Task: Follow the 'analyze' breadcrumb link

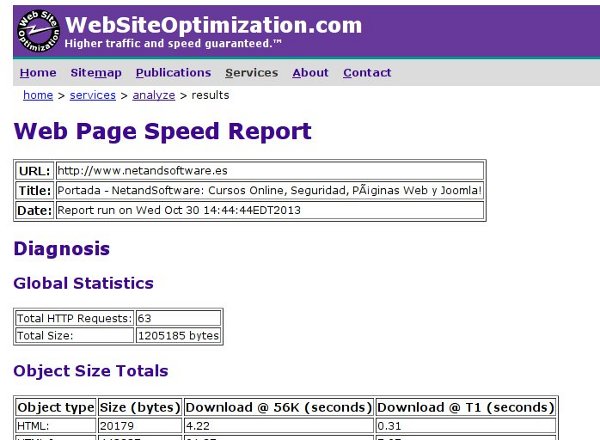Action: click(153, 95)
